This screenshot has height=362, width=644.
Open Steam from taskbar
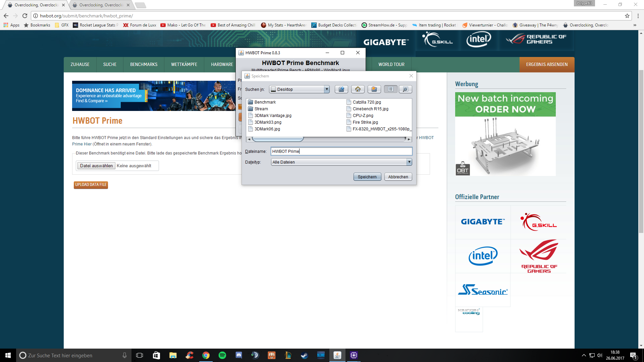click(x=304, y=355)
